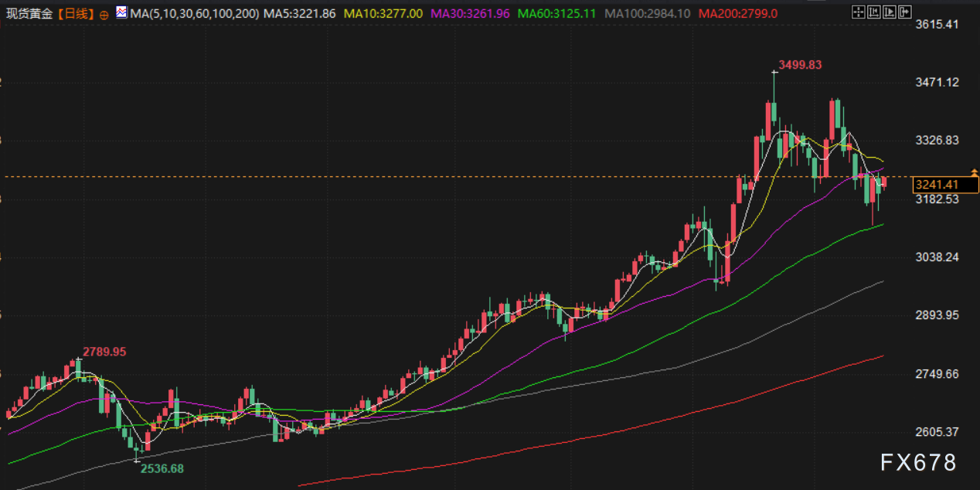
Task: Toggle the MA5:3221.86 line label
Action: click(299, 14)
